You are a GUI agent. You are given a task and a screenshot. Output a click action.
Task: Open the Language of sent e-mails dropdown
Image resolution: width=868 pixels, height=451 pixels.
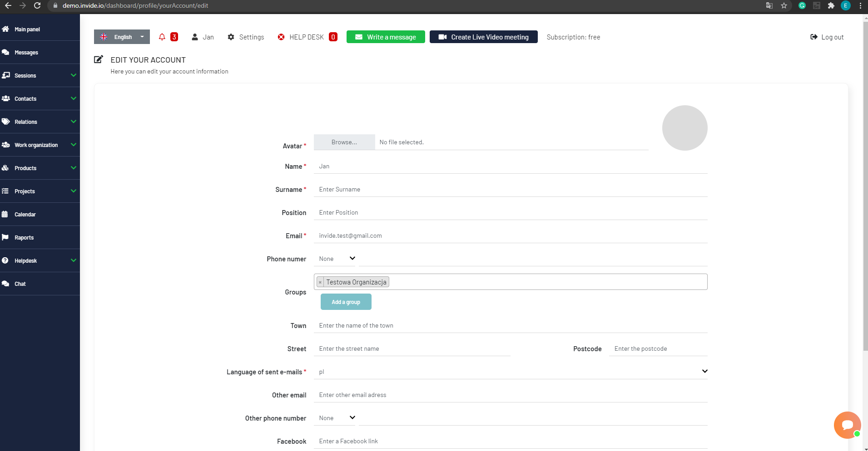click(511, 371)
